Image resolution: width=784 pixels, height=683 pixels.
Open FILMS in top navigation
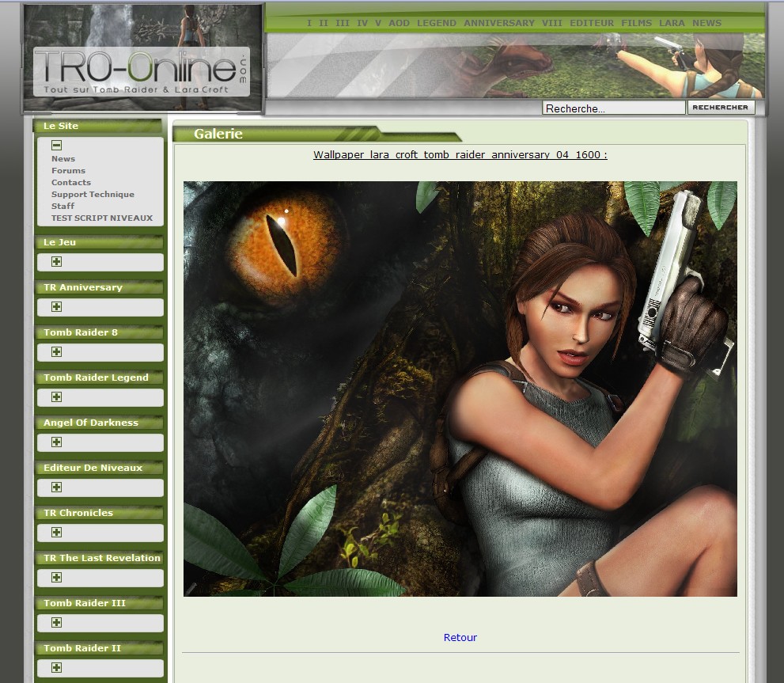click(x=637, y=23)
